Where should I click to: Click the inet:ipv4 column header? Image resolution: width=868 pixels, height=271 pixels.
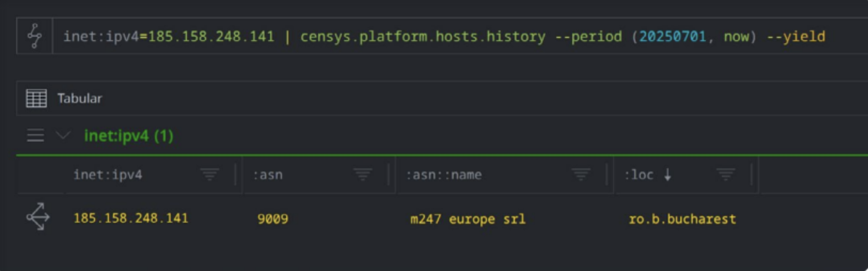[x=108, y=175]
